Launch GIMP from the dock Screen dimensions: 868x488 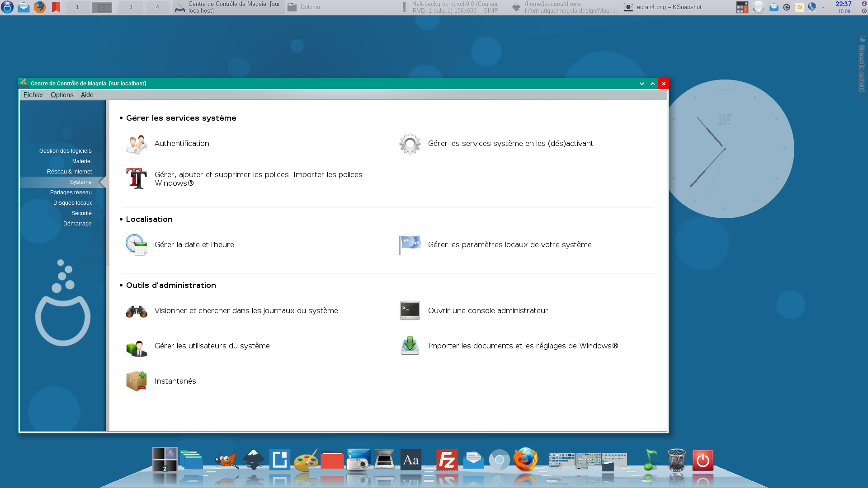click(x=226, y=460)
